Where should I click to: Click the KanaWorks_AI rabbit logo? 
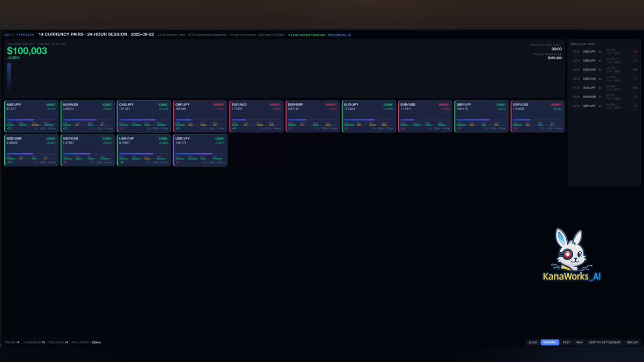[x=572, y=256]
